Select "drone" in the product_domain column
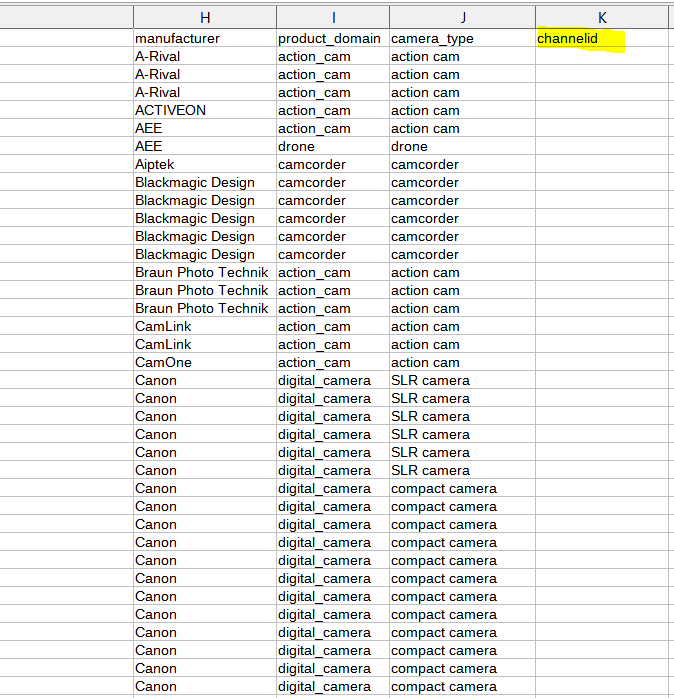This screenshot has height=698, width=674. point(333,146)
